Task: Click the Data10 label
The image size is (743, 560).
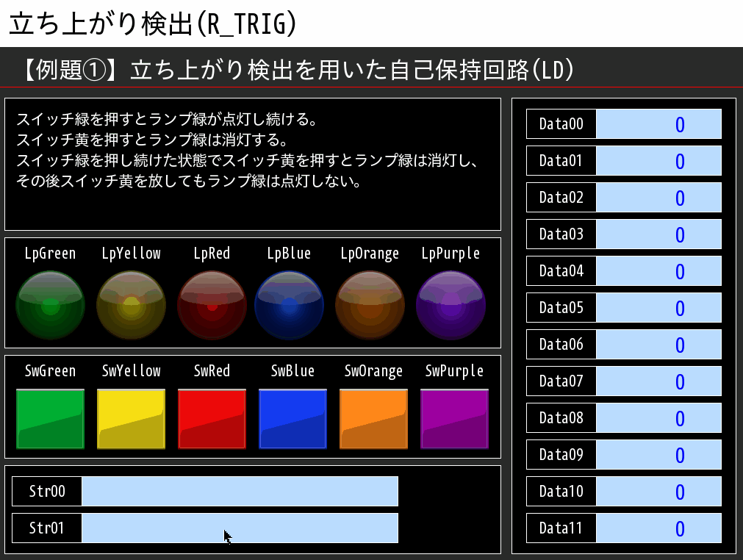Action: [x=561, y=492]
